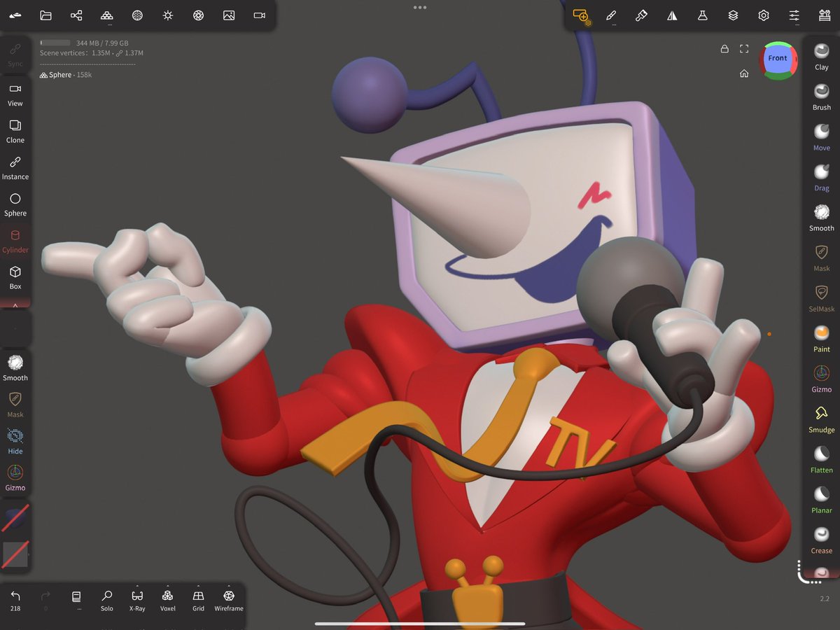Open the Post Process aperture menu
Screen dimensions: 840x630
click(x=198, y=15)
